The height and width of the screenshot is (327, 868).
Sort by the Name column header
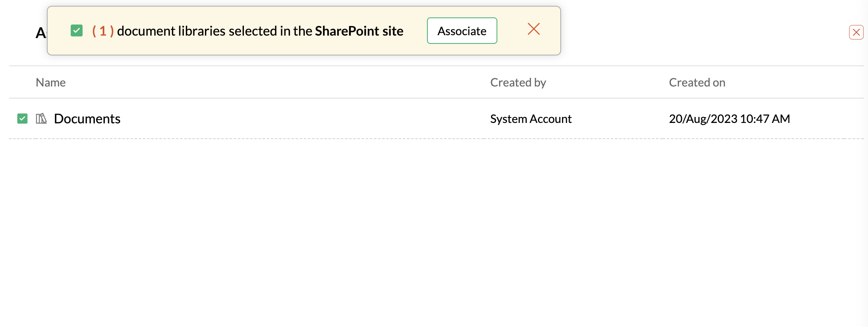point(51,82)
